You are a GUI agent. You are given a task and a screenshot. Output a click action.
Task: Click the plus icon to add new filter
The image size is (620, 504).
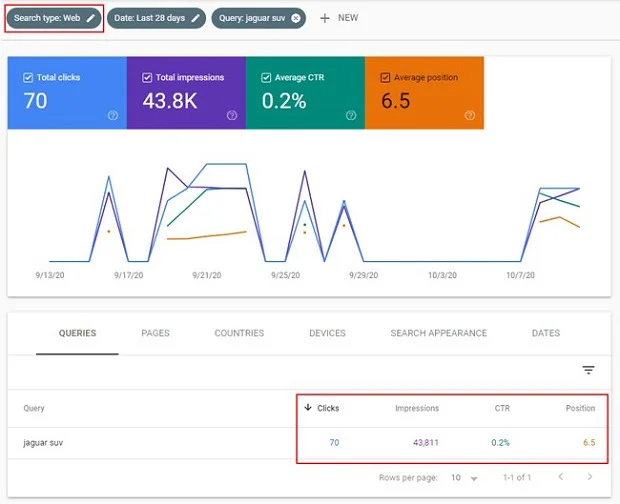tap(324, 18)
